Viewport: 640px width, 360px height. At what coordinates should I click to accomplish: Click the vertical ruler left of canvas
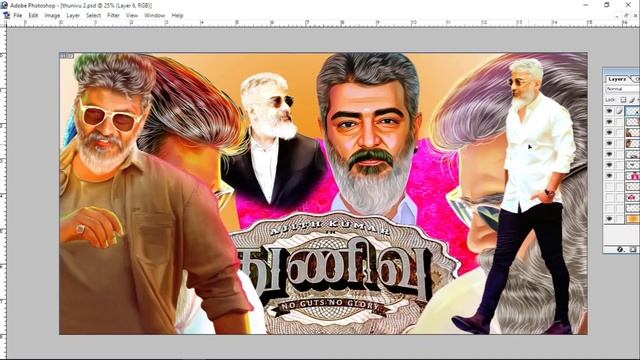coord(3,192)
